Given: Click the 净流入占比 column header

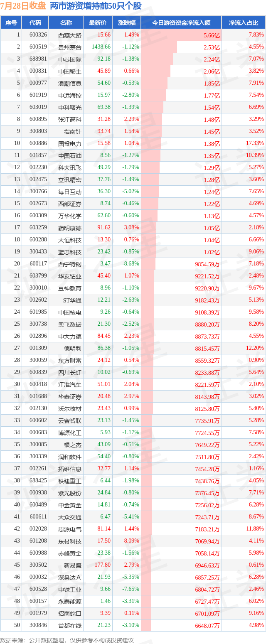Looking at the screenshot, I should (243, 23).
